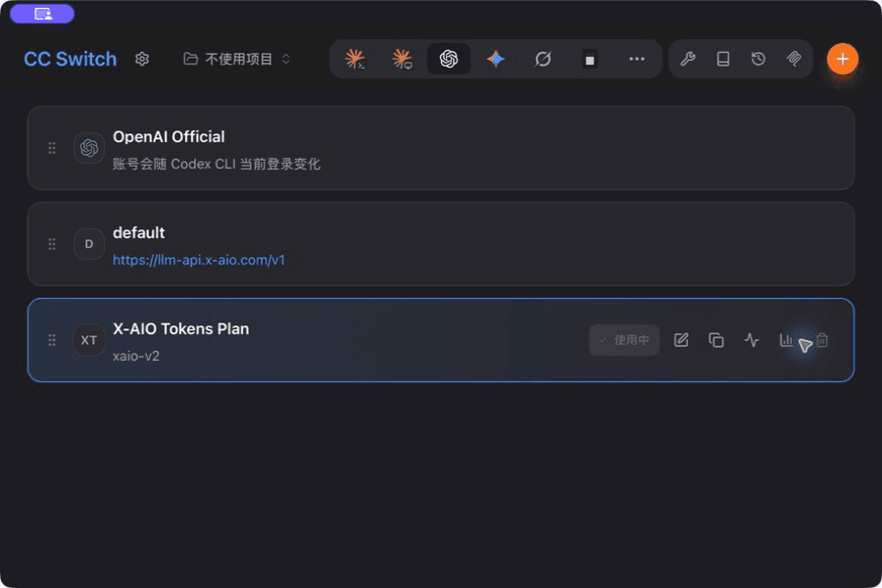Open the book icon in the toolbar
The image size is (882, 588).
tap(723, 59)
